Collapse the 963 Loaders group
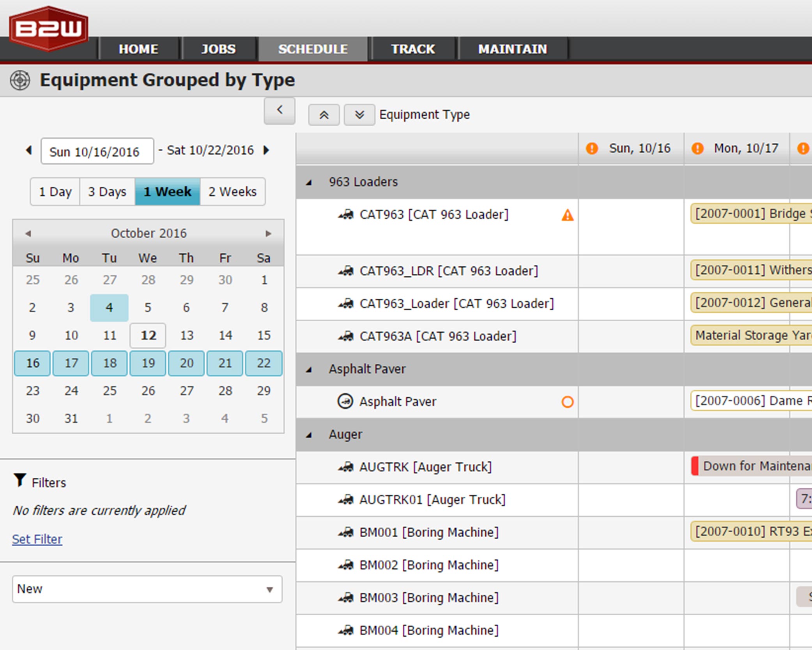This screenshot has height=650, width=812. click(309, 182)
